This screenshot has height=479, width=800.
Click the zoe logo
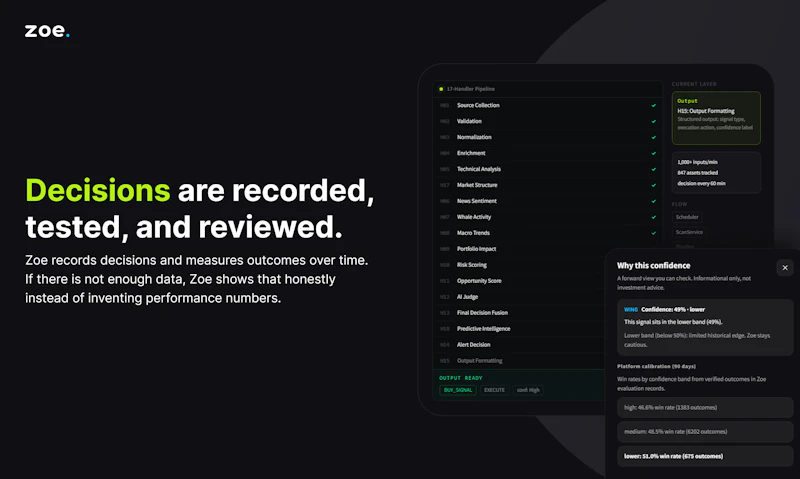[x=47, y=31]
